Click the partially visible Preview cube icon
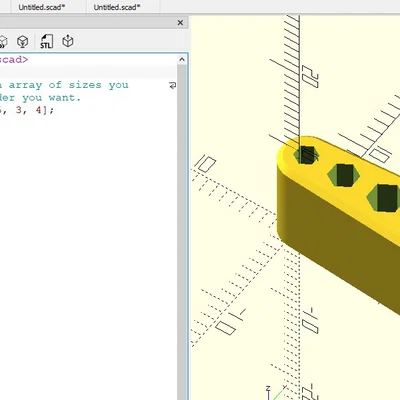Viewport: 400px width, 400px height. coord(3,42)
